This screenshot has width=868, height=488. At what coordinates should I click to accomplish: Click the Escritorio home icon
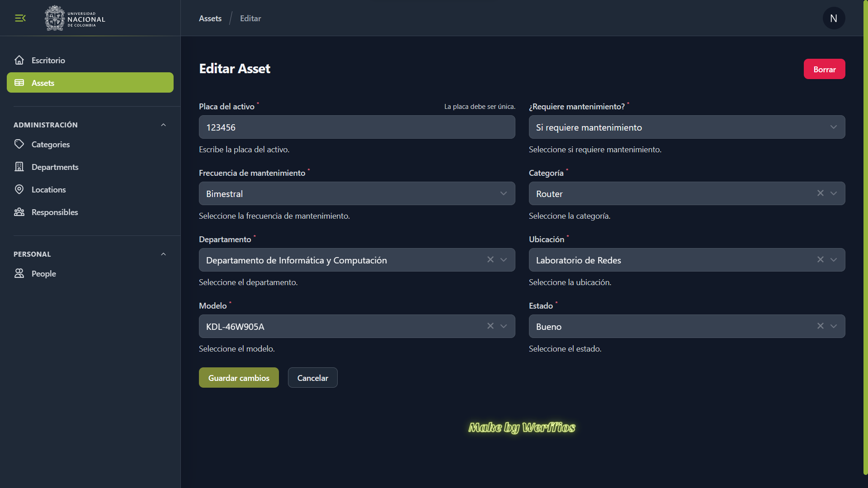coord(19,60)
